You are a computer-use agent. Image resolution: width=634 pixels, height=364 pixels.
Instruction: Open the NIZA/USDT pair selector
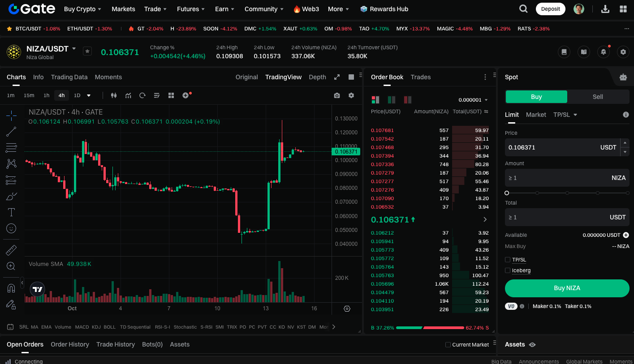click(51, 49)
